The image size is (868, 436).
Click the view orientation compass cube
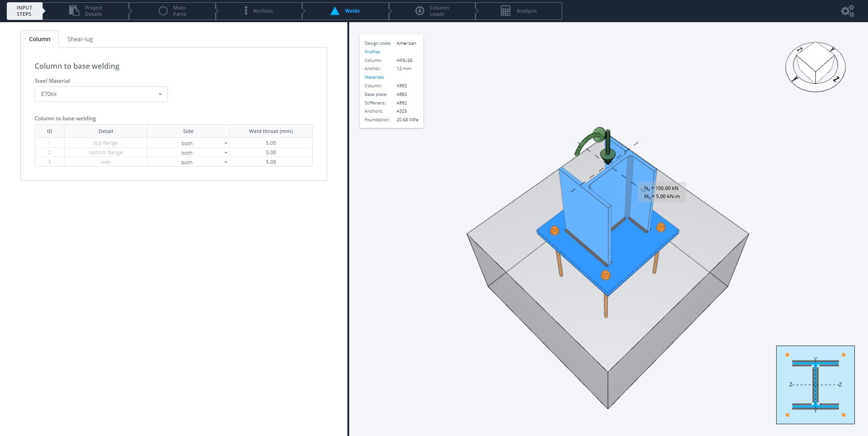click(x=815, y=66)
